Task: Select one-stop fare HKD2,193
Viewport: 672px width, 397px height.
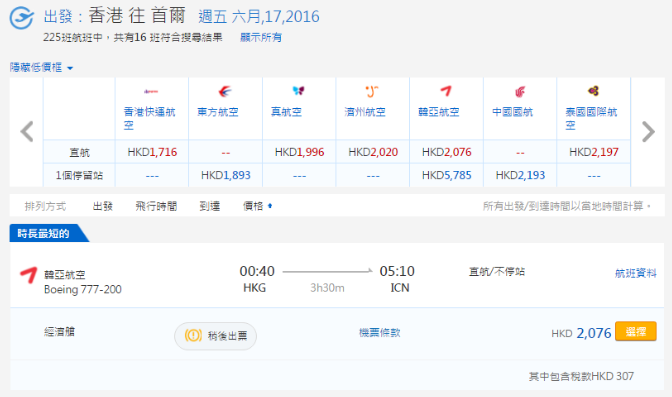Action: [x=520, y=175]
